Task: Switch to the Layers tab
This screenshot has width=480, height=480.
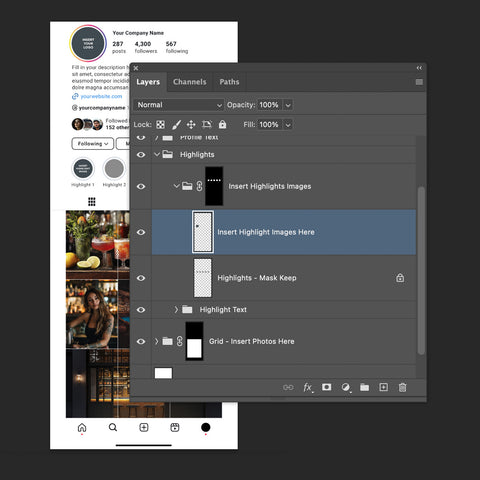Action: [x=148, y=82]
